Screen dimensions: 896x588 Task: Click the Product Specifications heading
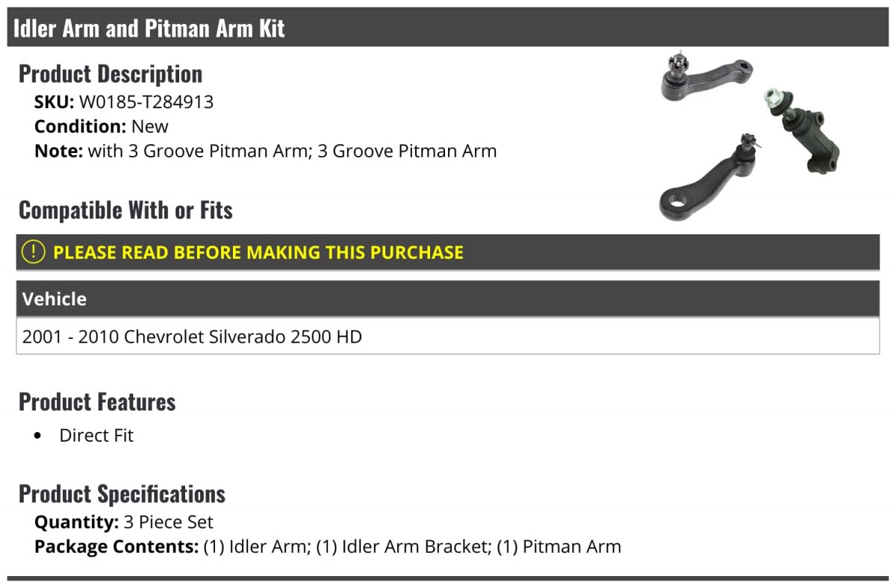[x=122, y=494]
